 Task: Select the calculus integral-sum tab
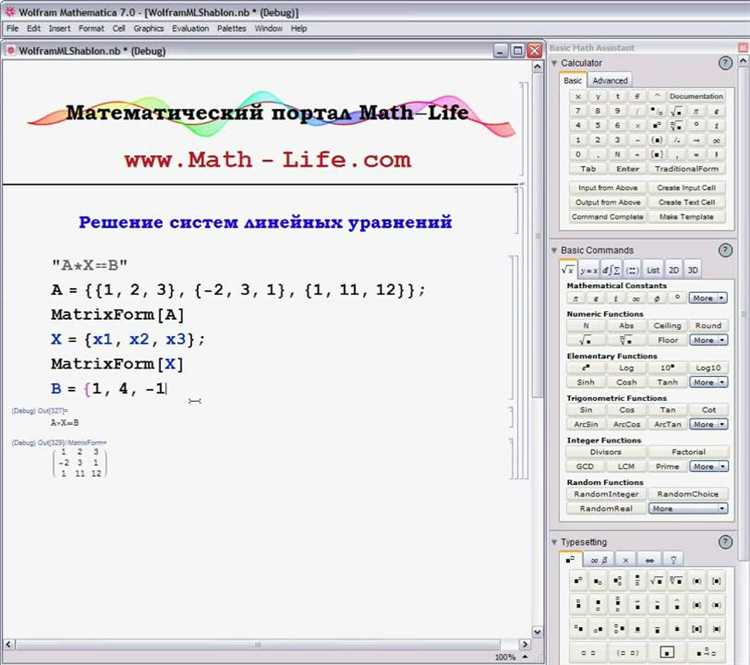(611, 270)
